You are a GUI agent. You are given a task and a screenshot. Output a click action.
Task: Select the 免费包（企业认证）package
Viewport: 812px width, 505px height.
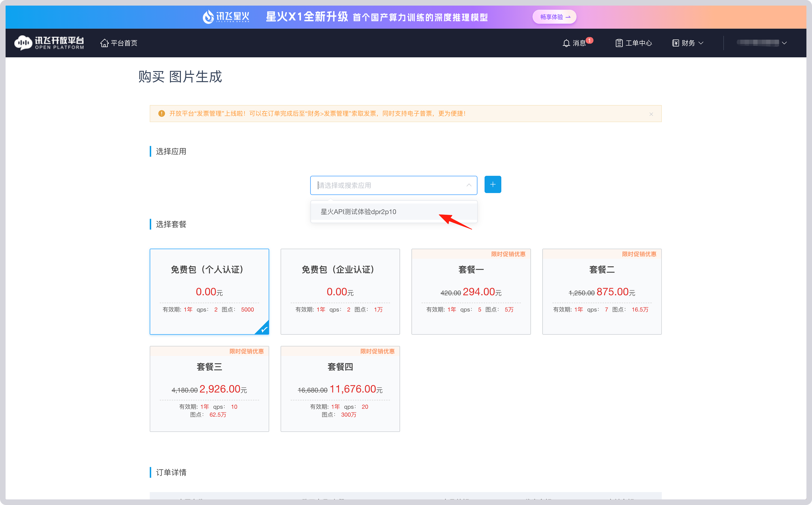point(340,292)
